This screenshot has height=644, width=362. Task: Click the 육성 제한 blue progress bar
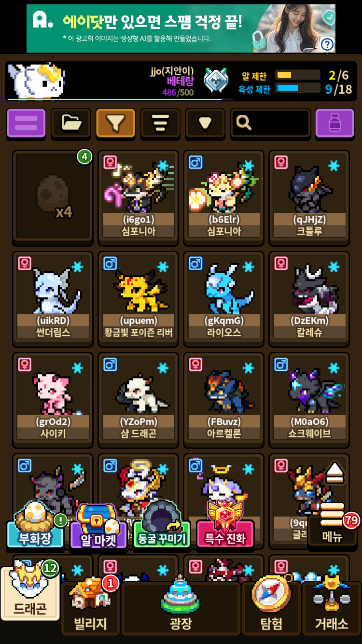297,88
